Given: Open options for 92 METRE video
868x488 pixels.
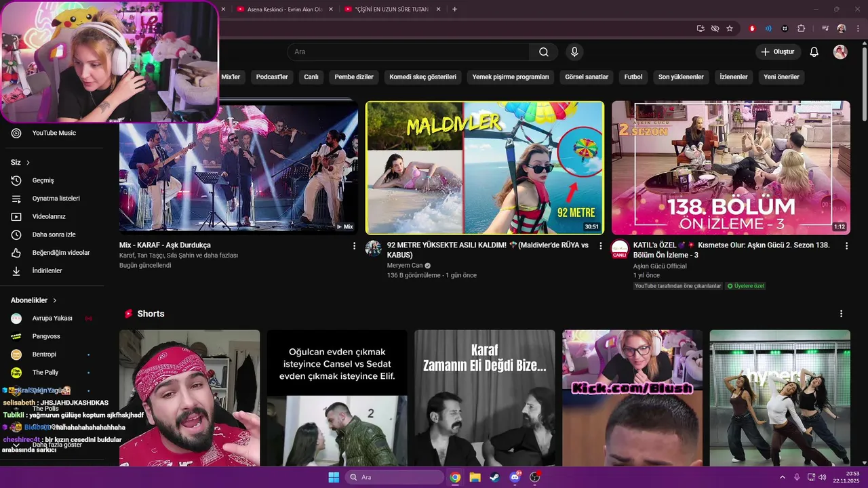Looking at the screenshot, I should tap(600, 246).
